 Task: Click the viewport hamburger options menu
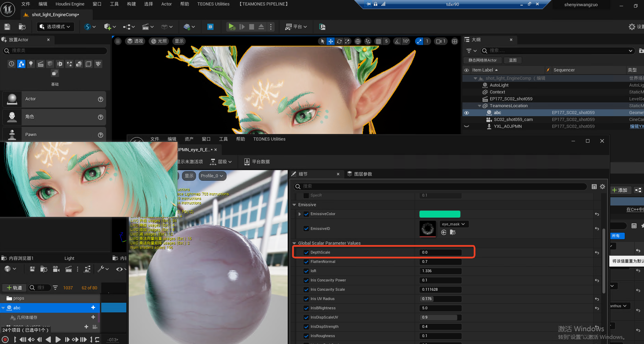pyautogui.click(x=118, y=41)
